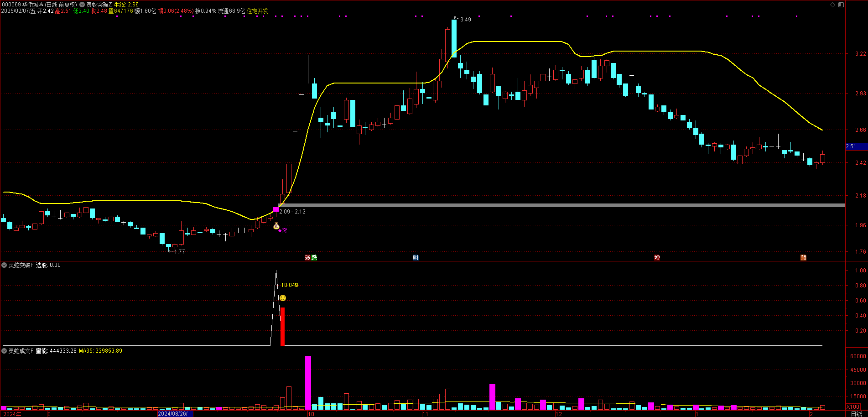
Task: Open the 灵蛇突破Z main indicator dropdown arrow
Action: coord(82,5)
